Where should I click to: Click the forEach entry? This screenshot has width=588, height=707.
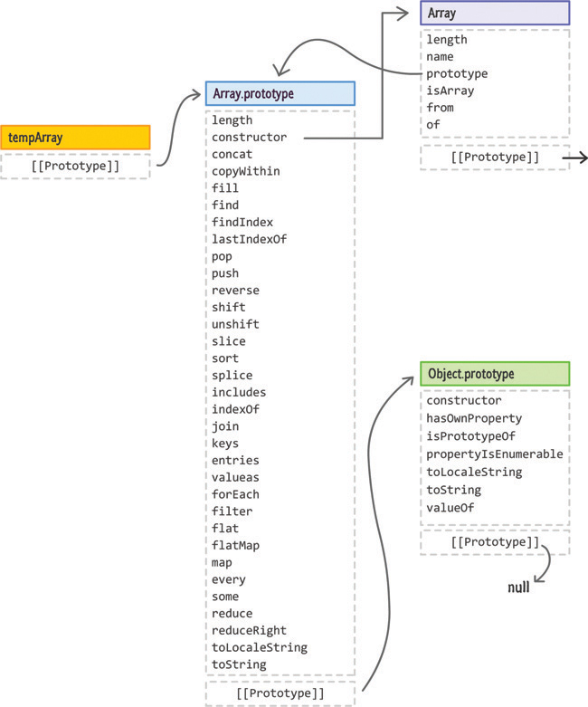[235, 494]
